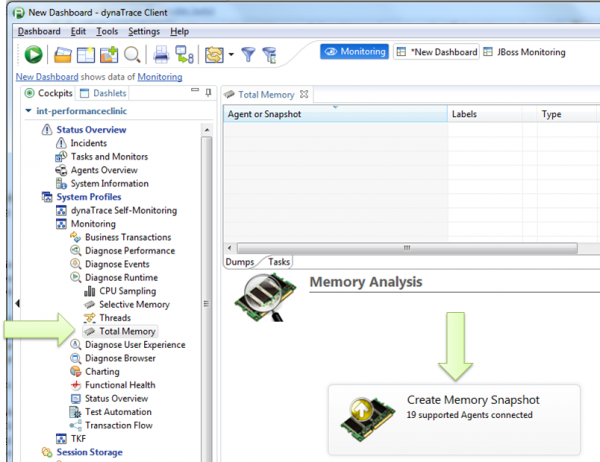Viewport: 600px width, 462px height.
Task: Click the Charting pie icon
Action: (x=76, y=371)
